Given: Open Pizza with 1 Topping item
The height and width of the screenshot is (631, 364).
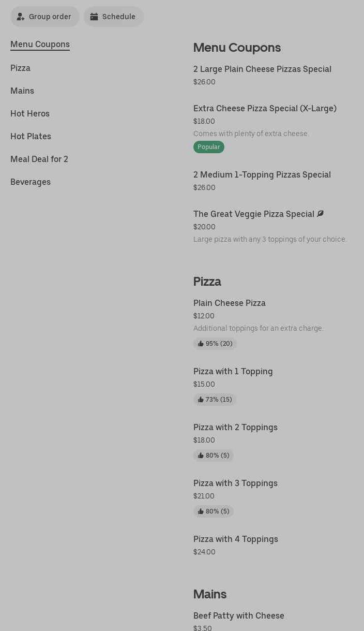Looking at the screenshot, I should tap(233, 372).
